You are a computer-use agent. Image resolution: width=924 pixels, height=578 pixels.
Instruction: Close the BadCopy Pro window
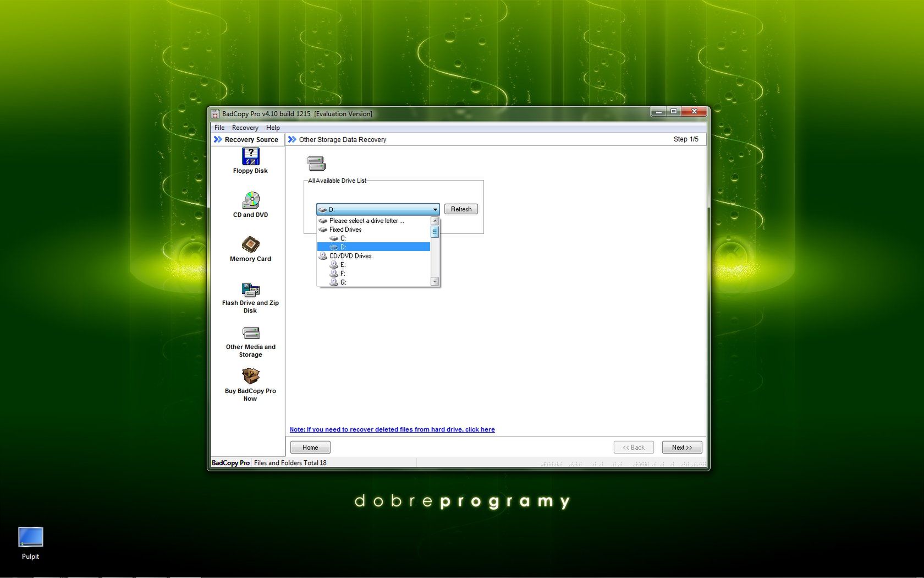coord(694,111)
